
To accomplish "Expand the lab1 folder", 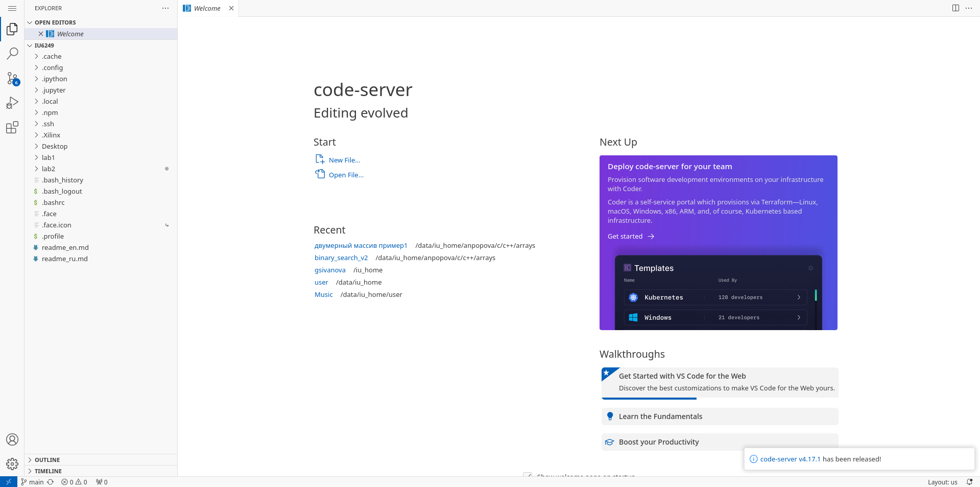I will 49,157.
